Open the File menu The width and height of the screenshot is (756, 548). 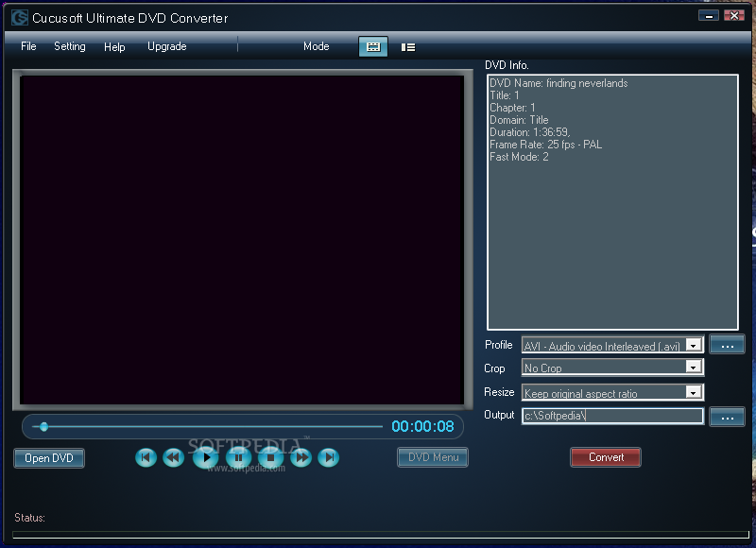(x=28, y=46)
